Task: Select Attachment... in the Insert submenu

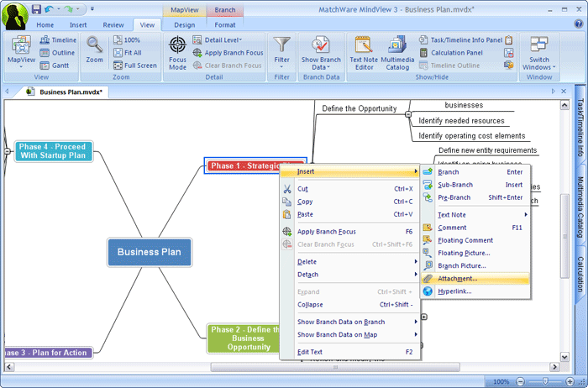Action: click(475, 279)
